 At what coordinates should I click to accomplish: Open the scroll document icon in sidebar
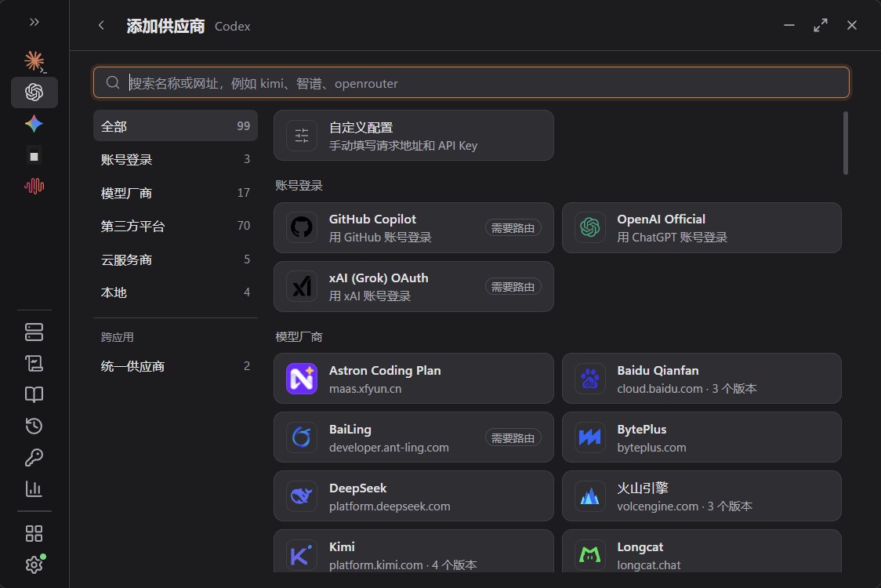34,363
